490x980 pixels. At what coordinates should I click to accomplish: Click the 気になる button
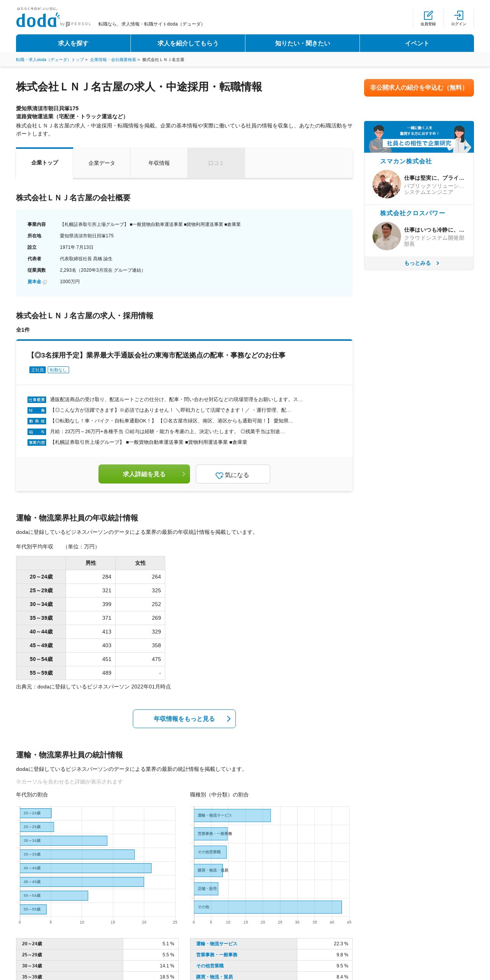pyautogui.click(x=233, y=474)
